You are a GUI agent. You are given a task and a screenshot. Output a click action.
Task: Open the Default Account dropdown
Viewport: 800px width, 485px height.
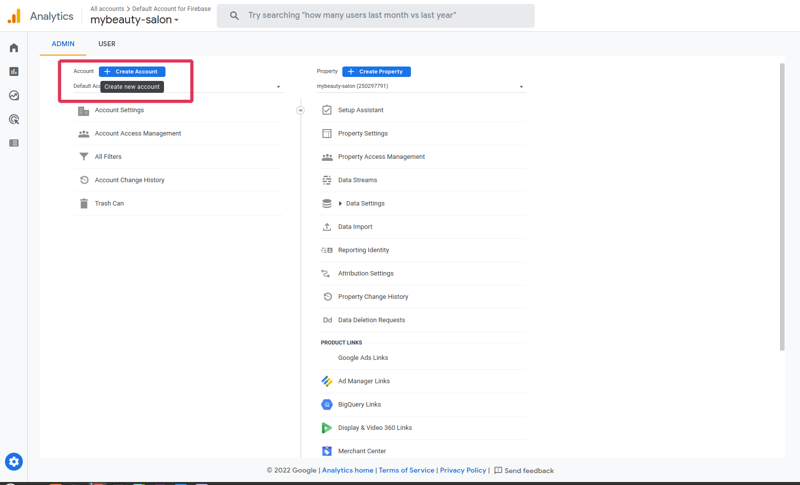pyautogui.click(x=178, y=86)
